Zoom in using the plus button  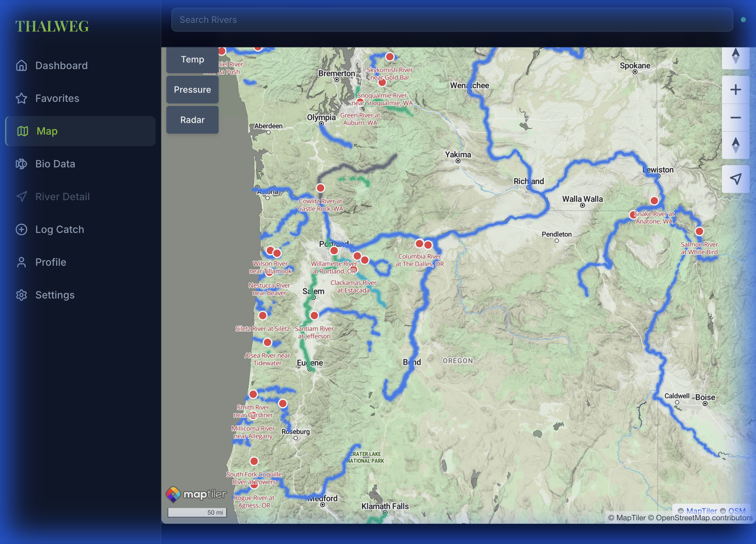tap(736, 89)
